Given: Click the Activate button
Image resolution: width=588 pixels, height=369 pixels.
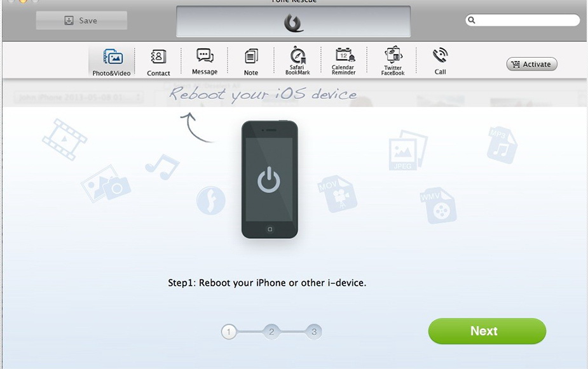Looking at the screenshot, I should pos(532,64).
